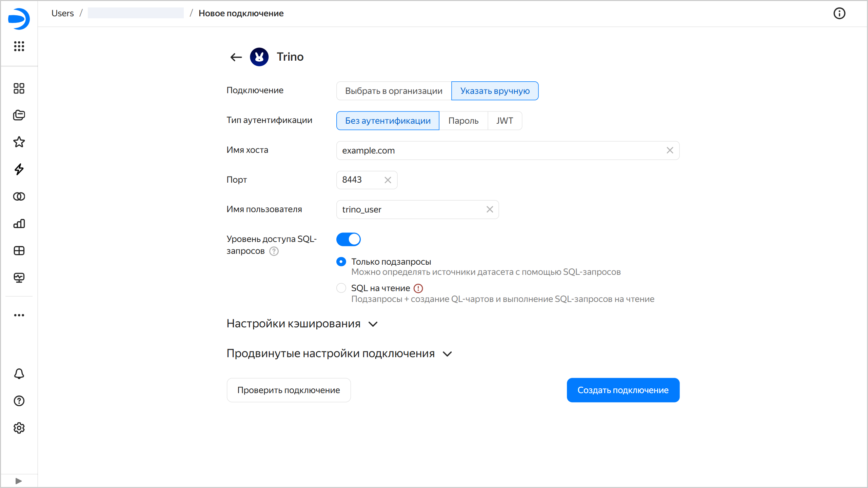
Task: Clear the host name field
Action: (670, 150)
